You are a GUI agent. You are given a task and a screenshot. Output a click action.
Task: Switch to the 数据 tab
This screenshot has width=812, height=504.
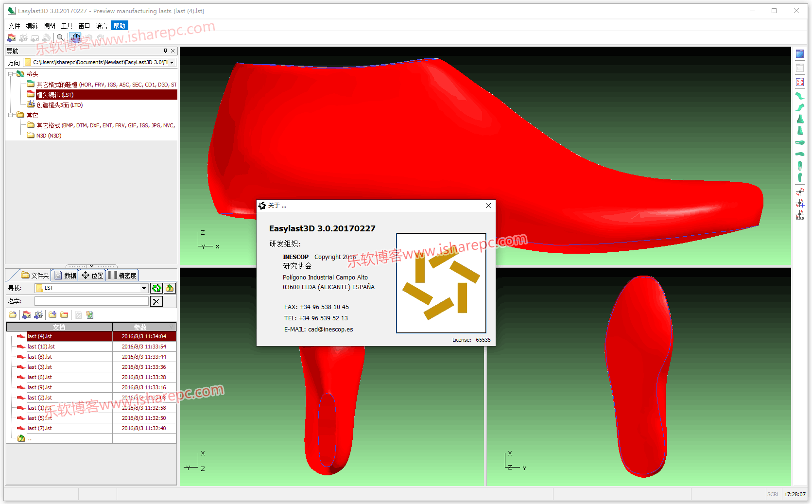pos(65,276)
